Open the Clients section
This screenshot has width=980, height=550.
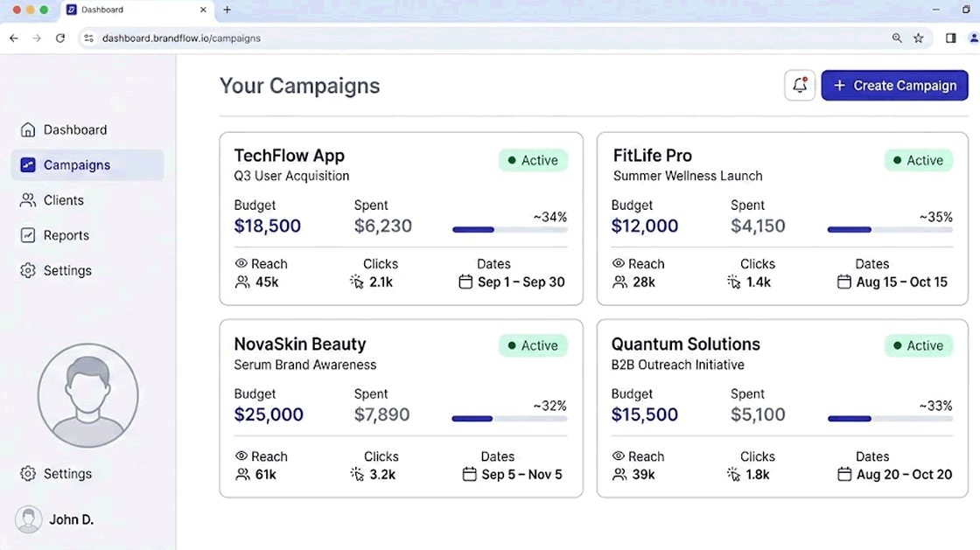[62, 200]
